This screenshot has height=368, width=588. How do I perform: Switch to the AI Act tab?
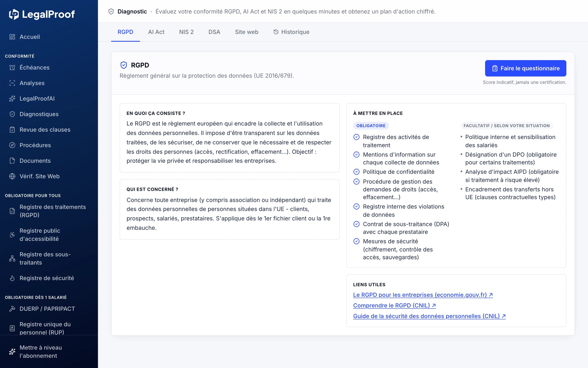coord(156,32)
